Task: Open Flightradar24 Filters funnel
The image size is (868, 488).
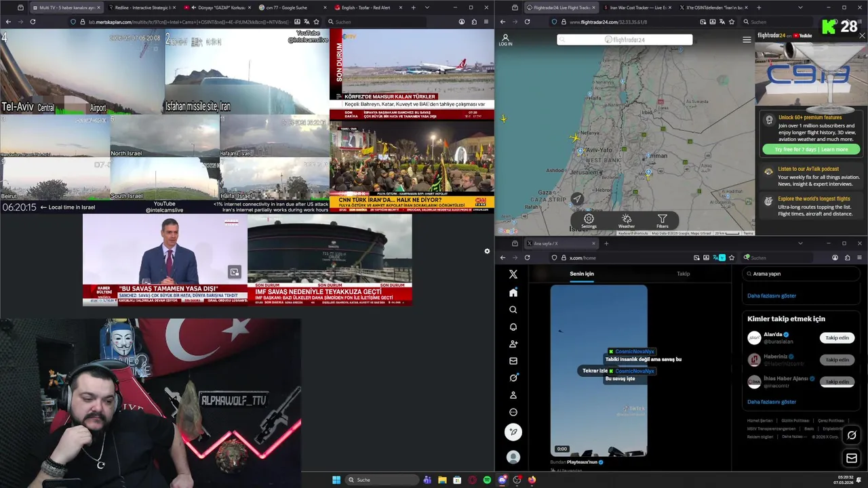Action: (x=663, y=220)
